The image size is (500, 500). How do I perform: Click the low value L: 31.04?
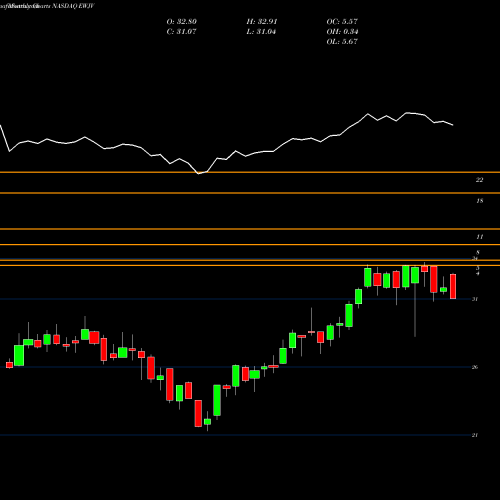click(x=262, y=32)
